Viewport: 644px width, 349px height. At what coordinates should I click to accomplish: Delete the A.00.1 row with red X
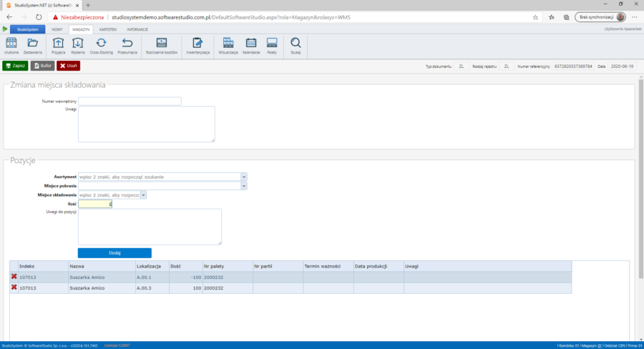tap(14, 277)
